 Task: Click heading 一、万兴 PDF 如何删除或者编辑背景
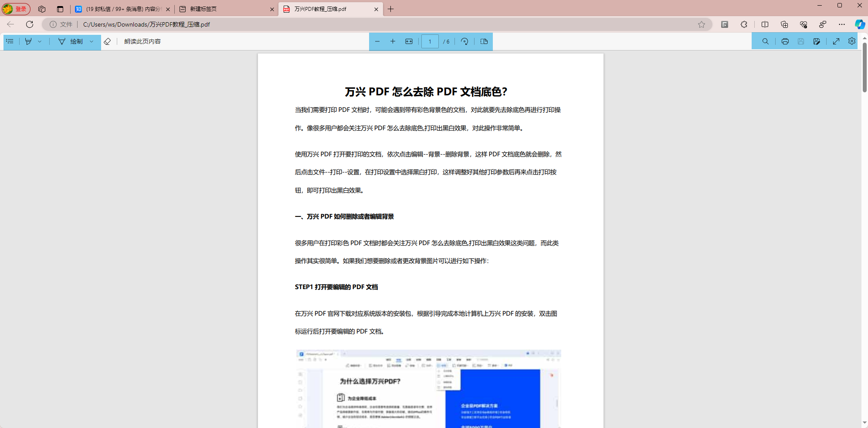click(344, 216)
